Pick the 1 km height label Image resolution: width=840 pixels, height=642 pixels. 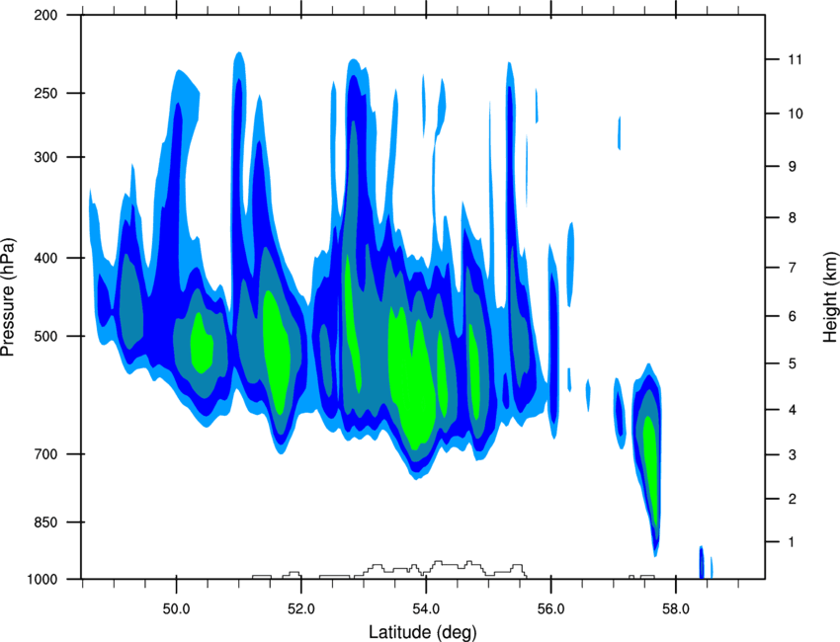coord(793,542)
